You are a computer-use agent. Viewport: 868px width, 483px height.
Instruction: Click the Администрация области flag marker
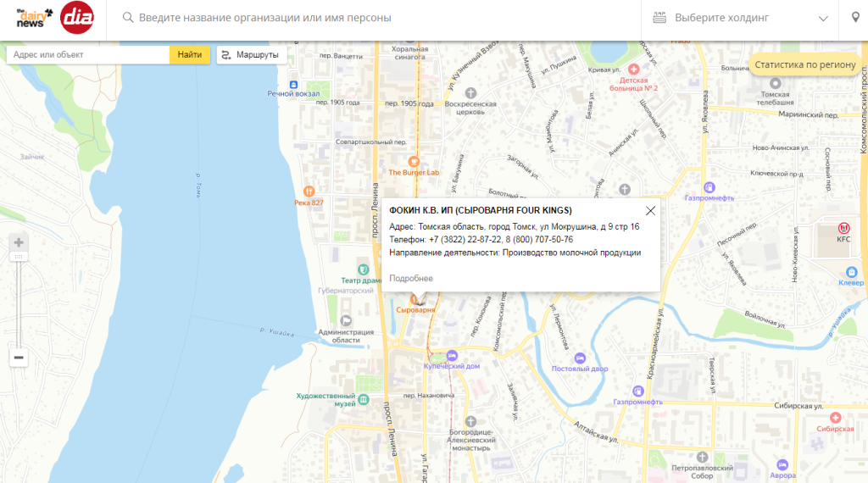[x=346, y=320]
